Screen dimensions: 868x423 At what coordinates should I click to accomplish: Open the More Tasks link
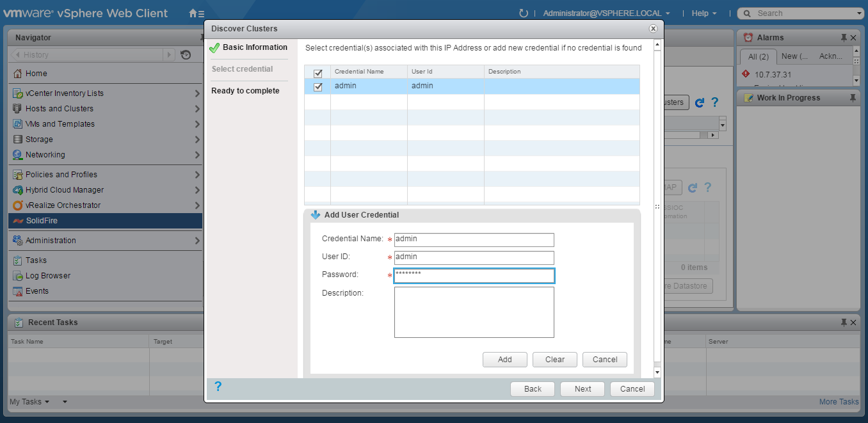839,402
